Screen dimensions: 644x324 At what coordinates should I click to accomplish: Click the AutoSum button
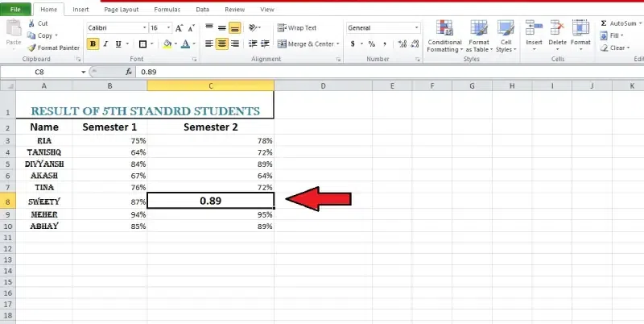619,23
